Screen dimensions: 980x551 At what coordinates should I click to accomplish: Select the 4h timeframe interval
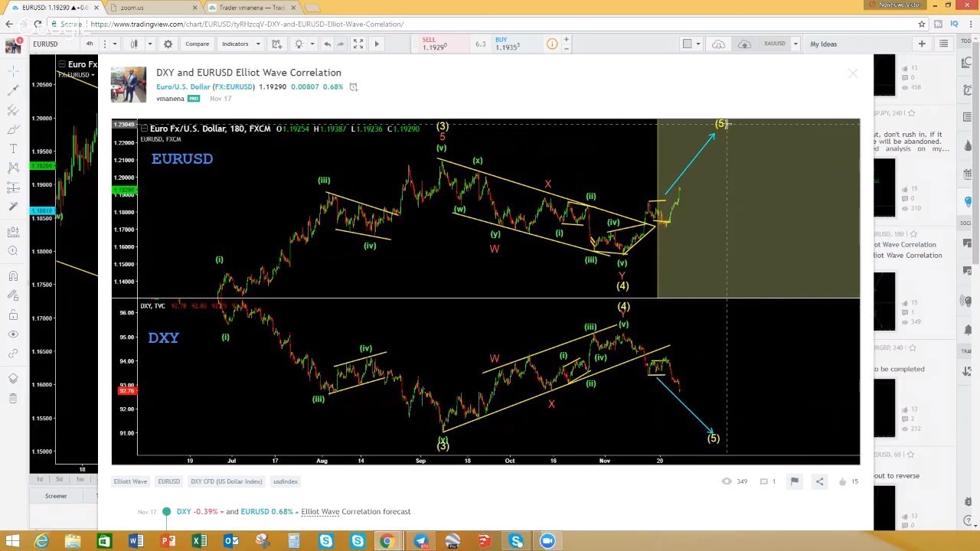point(90,44)
